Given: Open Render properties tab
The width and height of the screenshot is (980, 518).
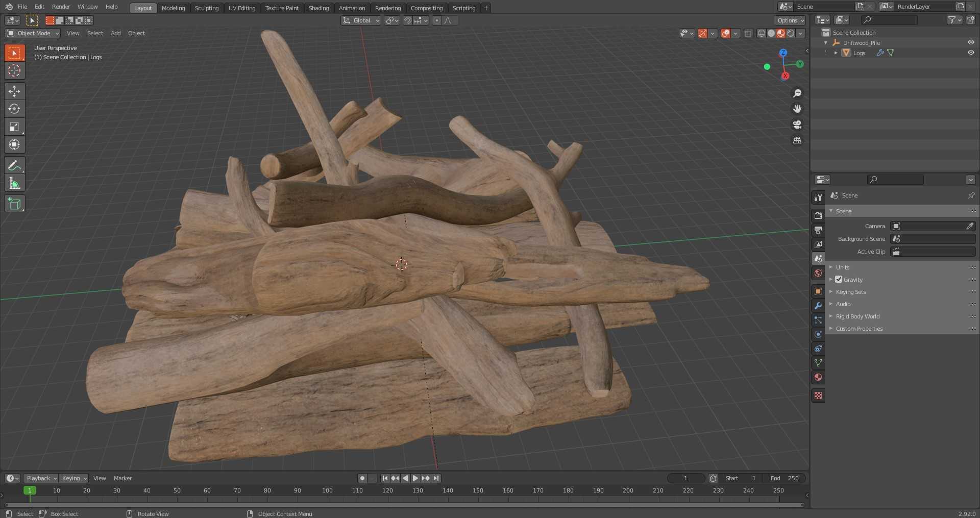Looking at the screenshot, I should pyautogui.click(x=818, y=216).
